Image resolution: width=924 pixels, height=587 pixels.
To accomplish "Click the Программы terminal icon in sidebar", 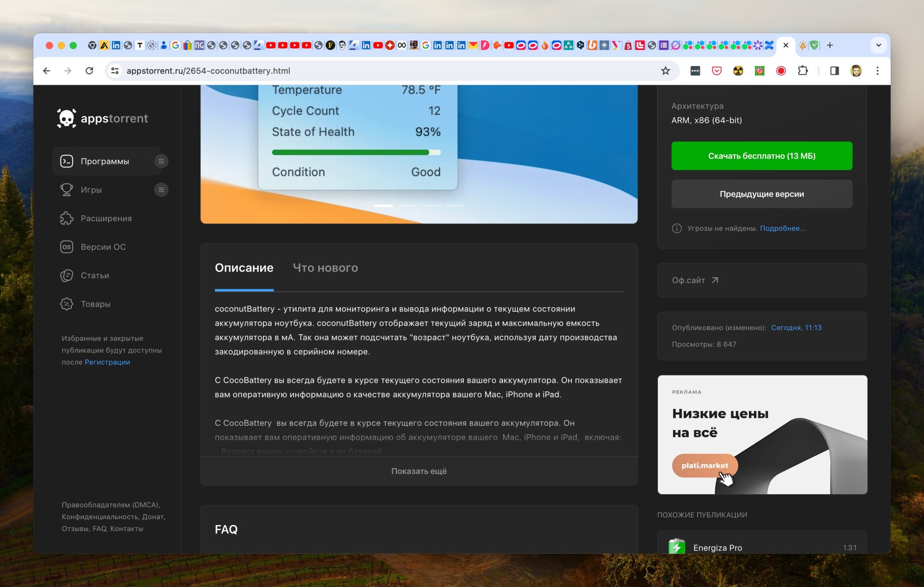I will click(67, 161).
